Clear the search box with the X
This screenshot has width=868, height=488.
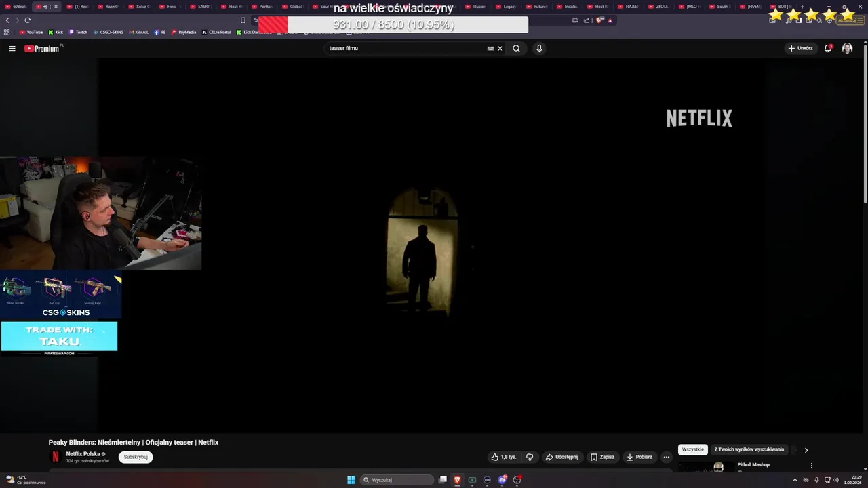click(x=500, y=48)
